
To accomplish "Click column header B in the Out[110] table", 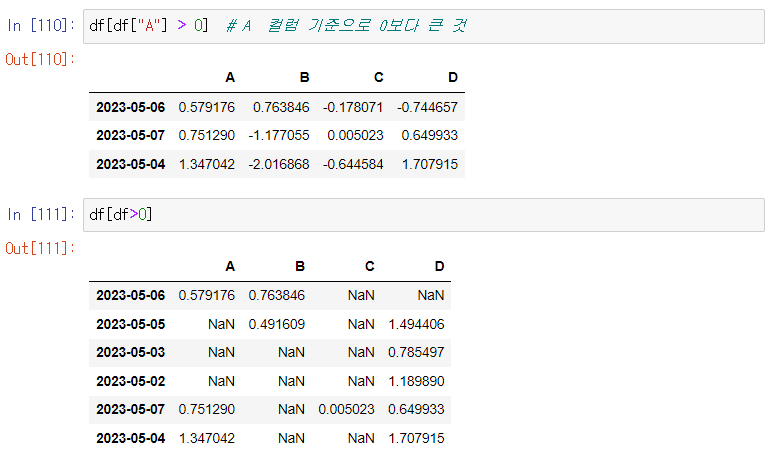I will click(304, 78).
